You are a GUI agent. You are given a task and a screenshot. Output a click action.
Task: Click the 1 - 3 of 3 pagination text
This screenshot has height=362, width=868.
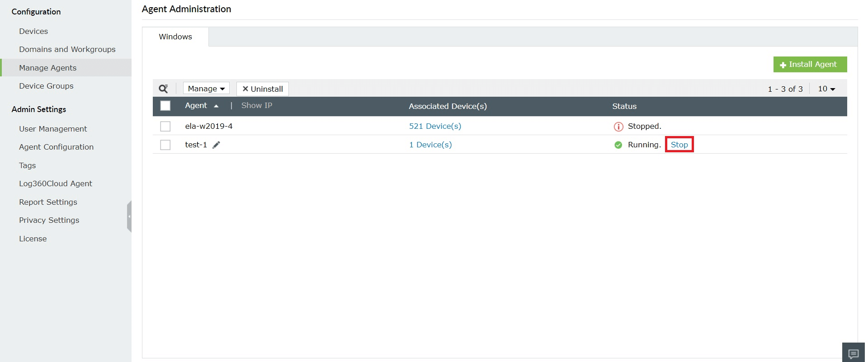tap(785, 89)
